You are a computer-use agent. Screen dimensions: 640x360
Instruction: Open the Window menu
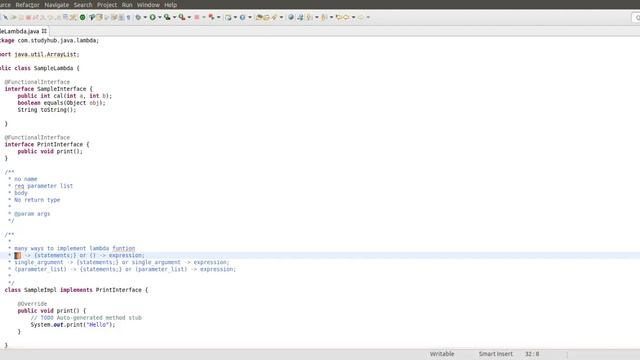[148, 5]
